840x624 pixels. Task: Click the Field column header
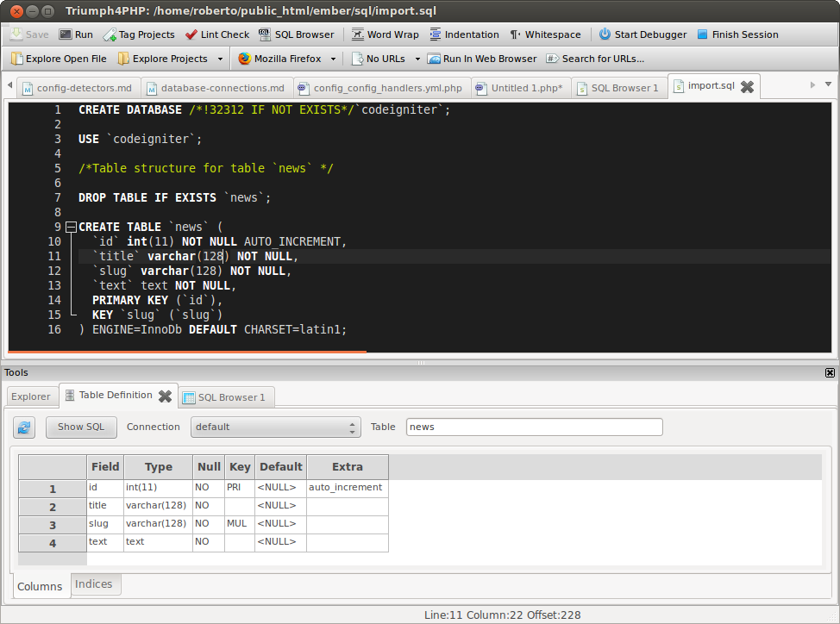click(105, 466)
